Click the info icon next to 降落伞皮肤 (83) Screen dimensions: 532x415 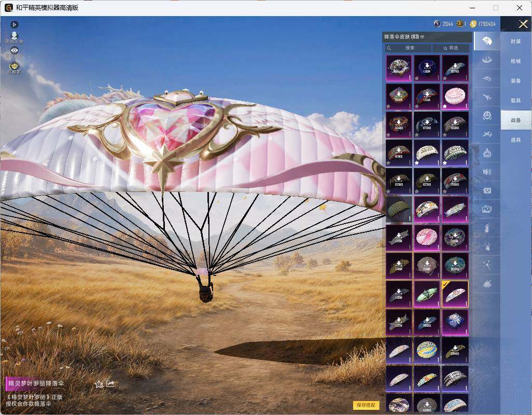[x=423, y=37]
